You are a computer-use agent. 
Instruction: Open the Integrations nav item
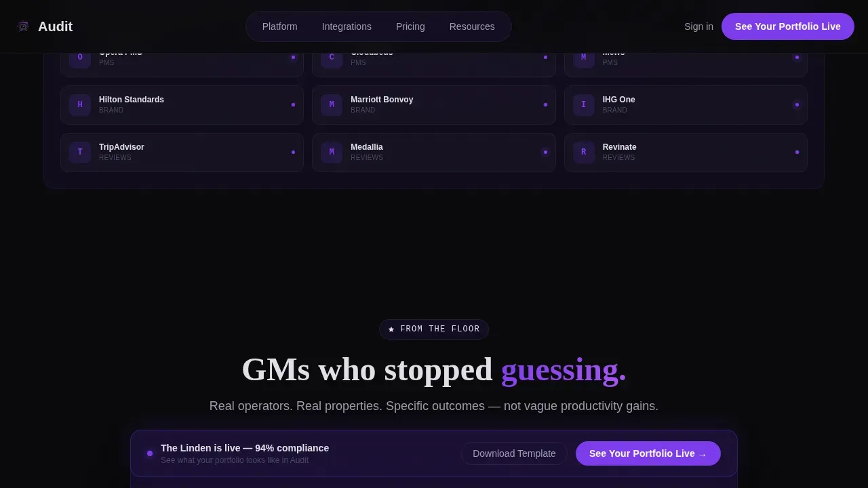click(x=347, y=26)
